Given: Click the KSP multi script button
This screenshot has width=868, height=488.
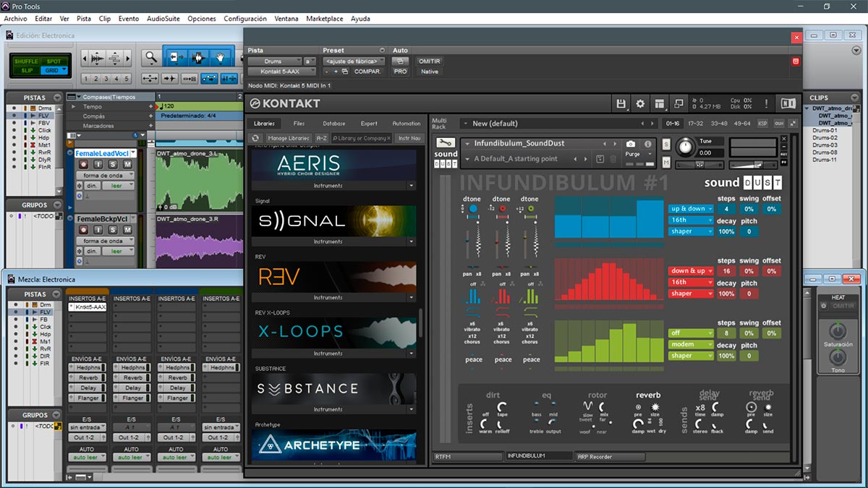Looking at the screenshot, I should point(762,124).
